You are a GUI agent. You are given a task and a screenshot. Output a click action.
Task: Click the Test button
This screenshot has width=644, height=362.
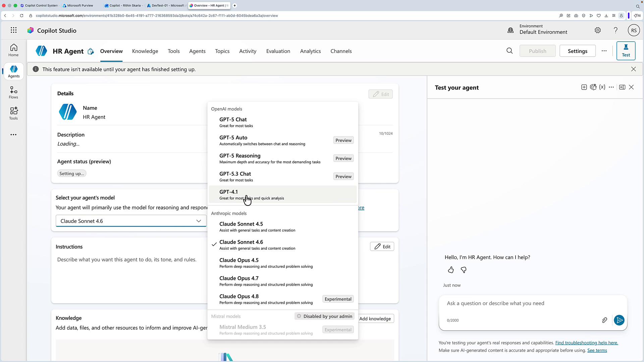tap(626, 51)
